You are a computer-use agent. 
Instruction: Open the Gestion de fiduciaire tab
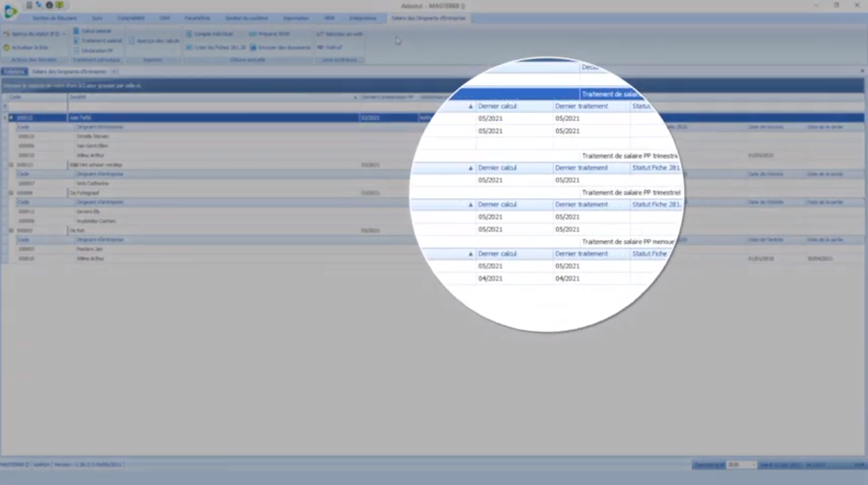(x=54, y=18)
